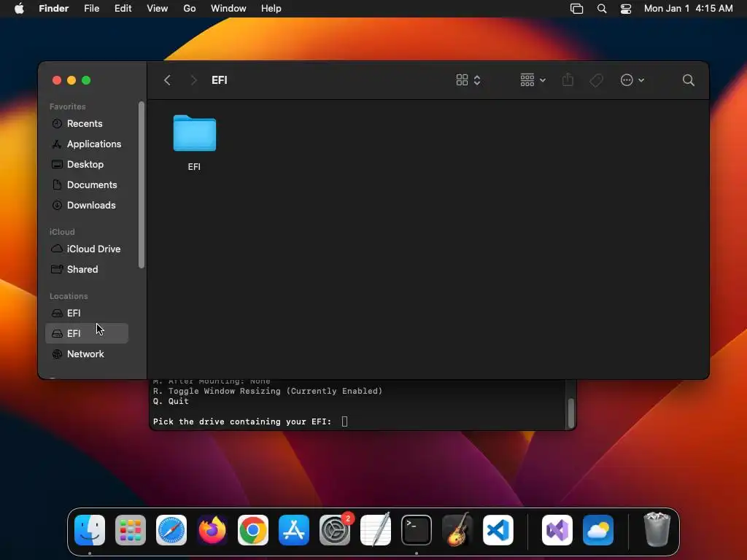Image resolution: width=747 pixels, height=560 pixels.
Task: Select the highlighted second EFI volume
Action: coord(87,333)
